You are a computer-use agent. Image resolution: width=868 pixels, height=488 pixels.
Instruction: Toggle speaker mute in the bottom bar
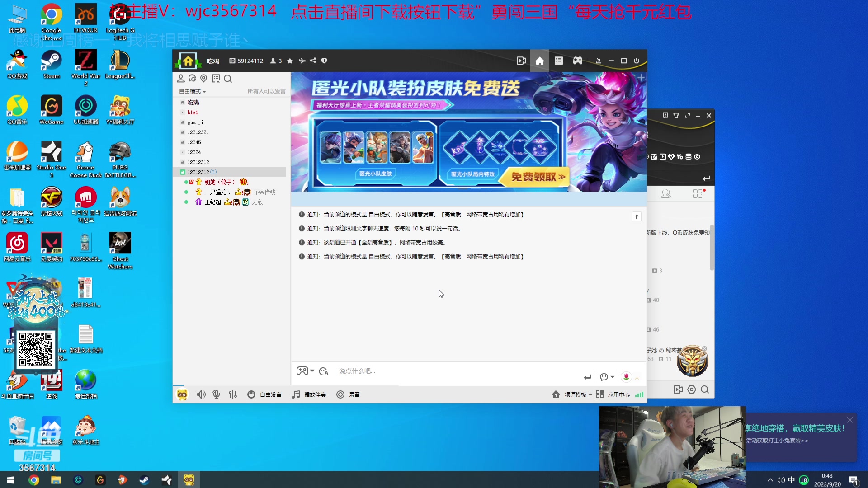pyautogui.click(x=201, y=394)
